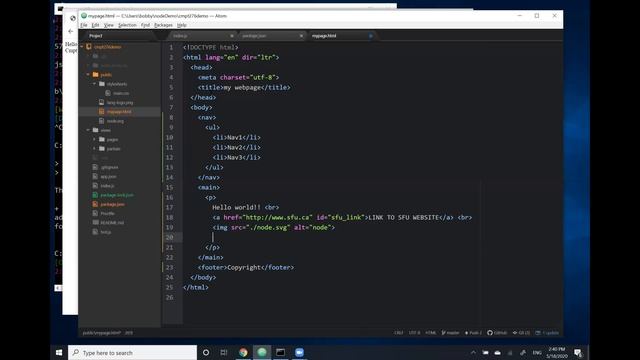The width and height of the screenshot is (640, 360).
Task: Open node.svg in the tree
Action: pyautogui.click(x=115, y=121)
